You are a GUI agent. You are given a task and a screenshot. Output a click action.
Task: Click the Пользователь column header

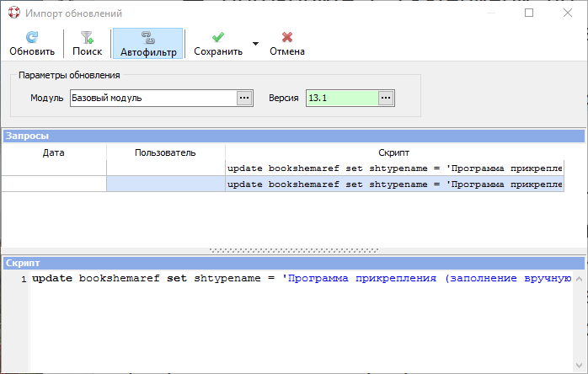[165, 152]
